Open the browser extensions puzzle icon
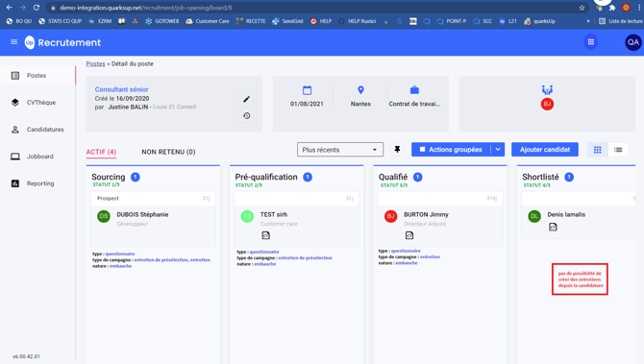644x364 pixels. tap(612, 8)
